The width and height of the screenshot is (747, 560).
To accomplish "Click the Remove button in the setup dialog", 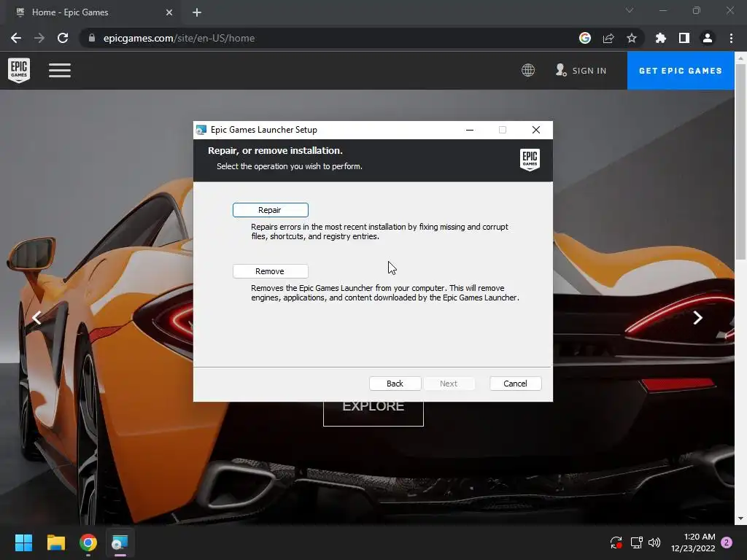I will [x=270, y=271].
